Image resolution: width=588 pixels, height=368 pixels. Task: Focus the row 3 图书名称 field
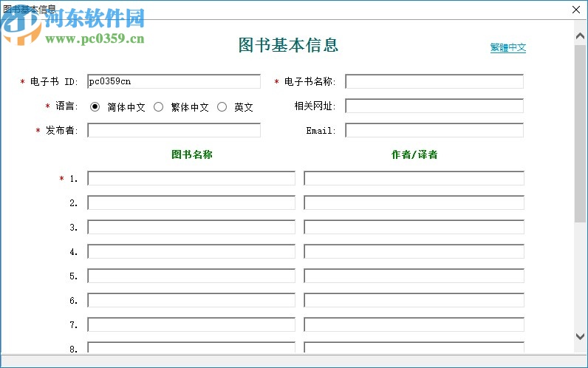(x=191, y=227)
